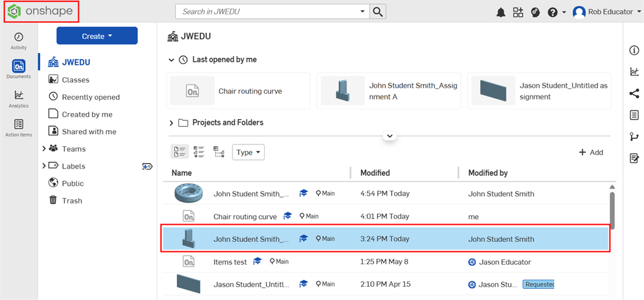Collapse the Last opened by me section
The image size is (644, 300).
tap(171, 60)
